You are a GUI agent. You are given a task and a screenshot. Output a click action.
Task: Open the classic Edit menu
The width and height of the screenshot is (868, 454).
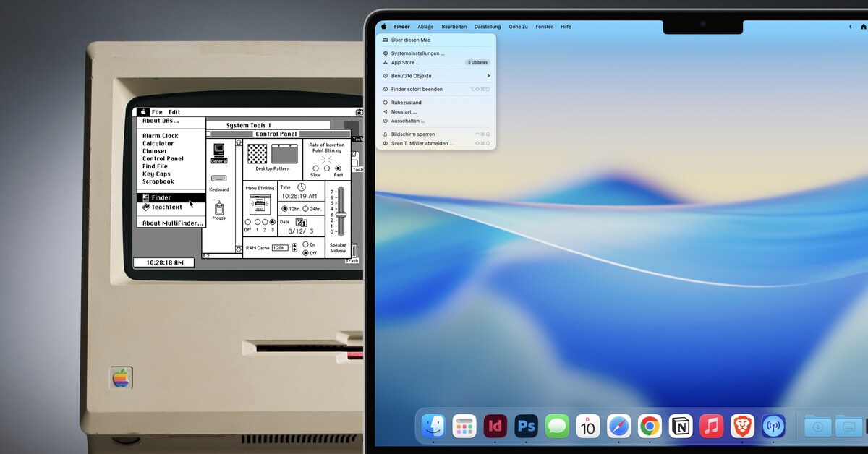pos(174,112)
